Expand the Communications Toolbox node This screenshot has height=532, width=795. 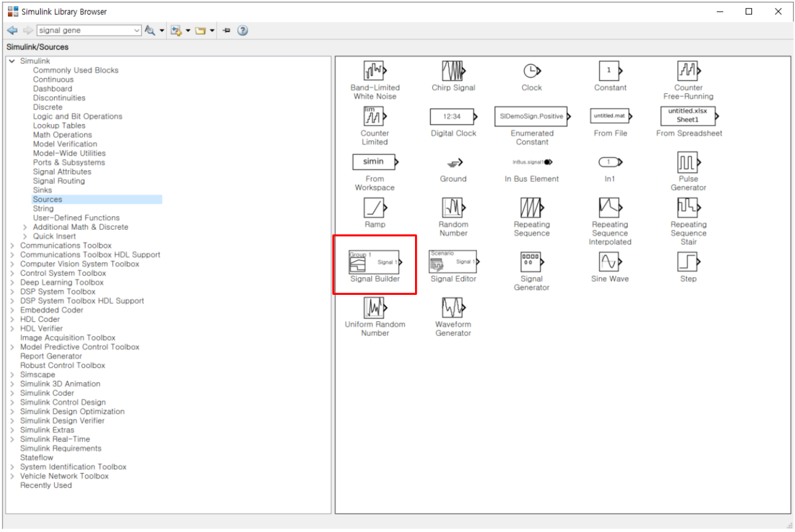coord(11,245)
